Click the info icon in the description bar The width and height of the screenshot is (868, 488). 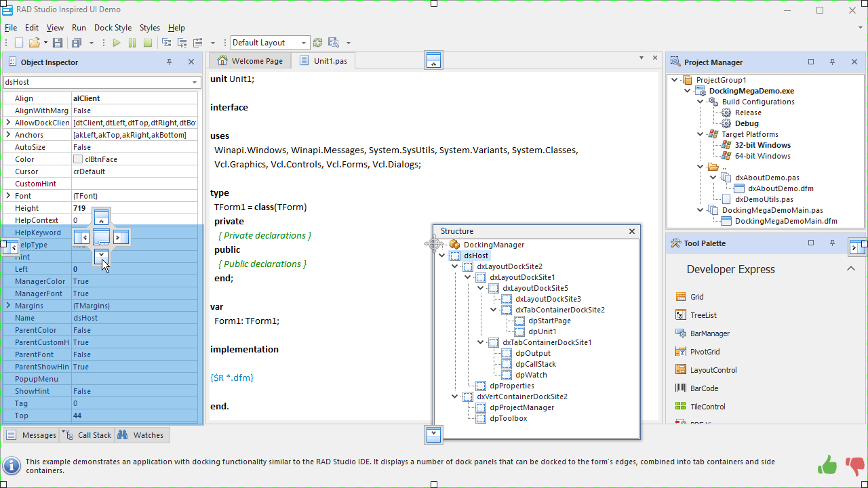coord(11,466)
